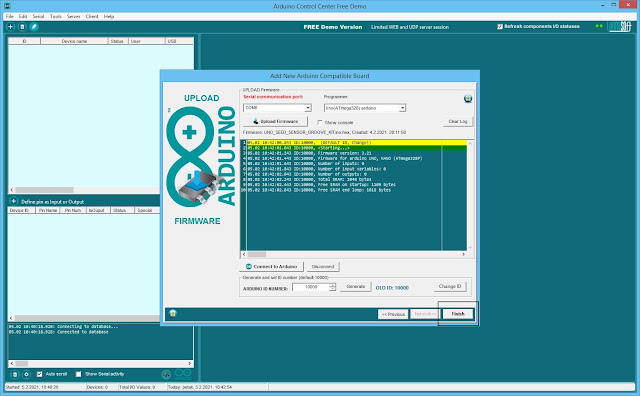Toggle Refresh components I/O statuses checkbox
The height and width of the screenshot is (396, 640).
pyautogui.click(x=500, y=27)
